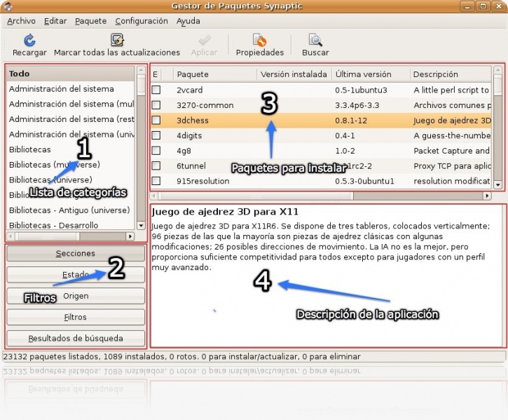Select Todo in the category list
Viewport: 508px width, 420px height.
pyautogui.click(x=20, y=74)
